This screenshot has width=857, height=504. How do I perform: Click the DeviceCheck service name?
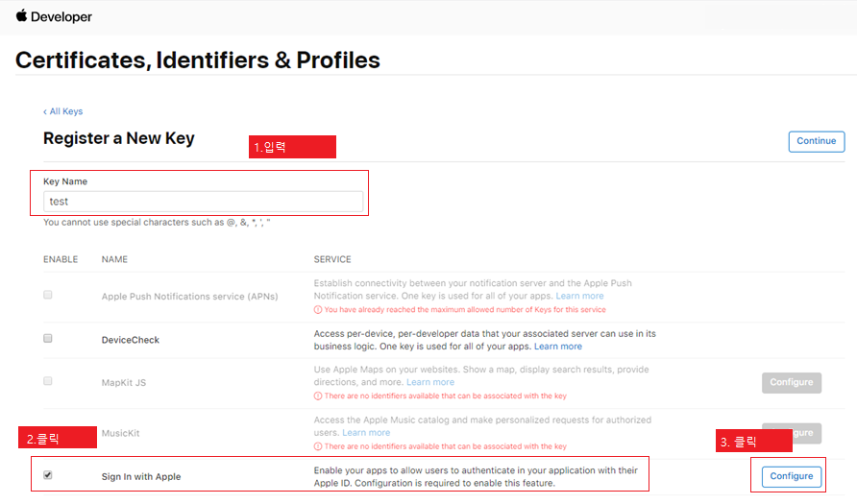(x=130, y=340)
